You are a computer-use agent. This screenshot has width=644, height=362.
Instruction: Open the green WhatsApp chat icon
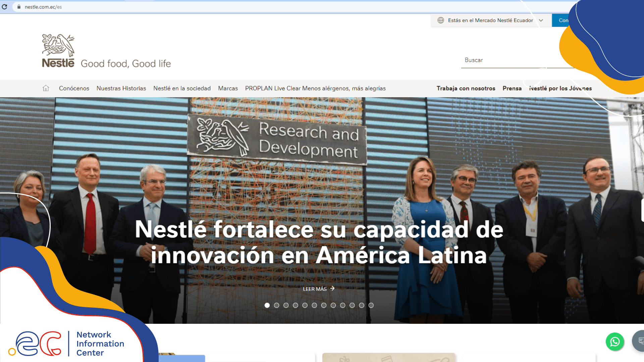615,342
